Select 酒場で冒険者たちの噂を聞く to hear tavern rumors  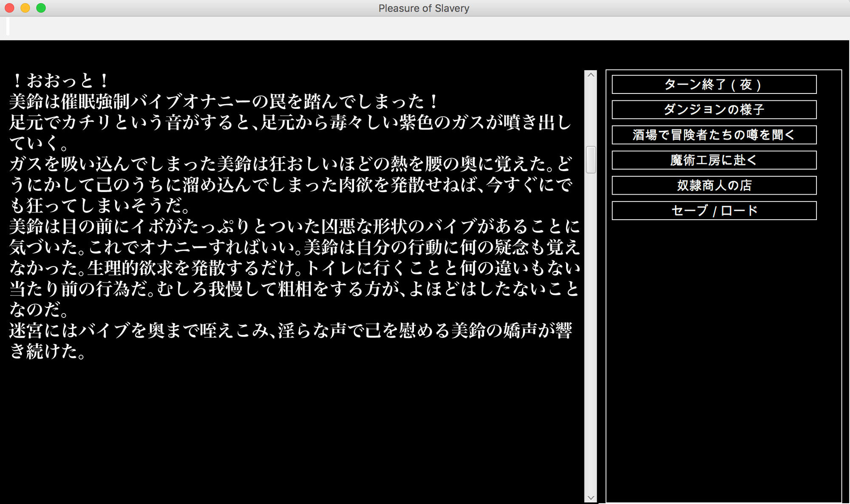tap(714, 135)
